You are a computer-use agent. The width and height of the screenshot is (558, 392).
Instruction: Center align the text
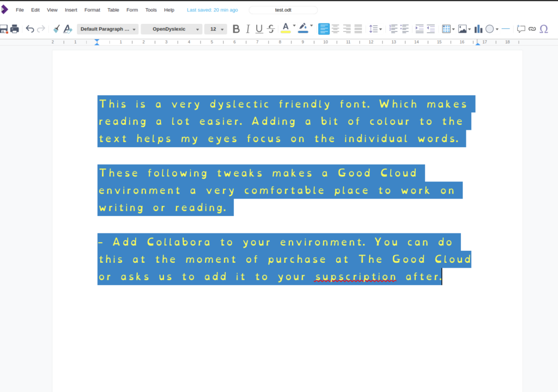(x=335, y=29)
